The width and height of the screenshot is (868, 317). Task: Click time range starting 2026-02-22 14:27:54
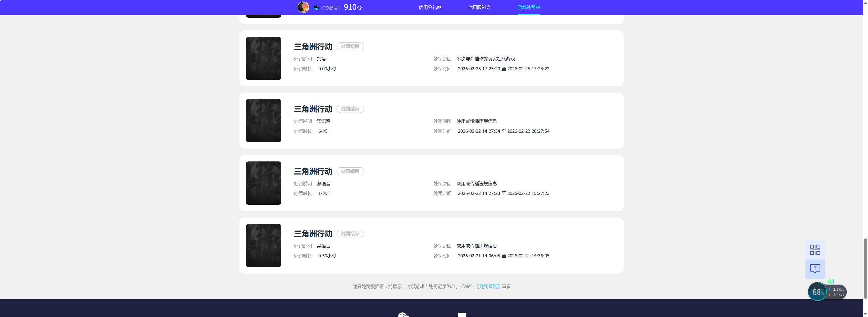click(x=504, y=131)
